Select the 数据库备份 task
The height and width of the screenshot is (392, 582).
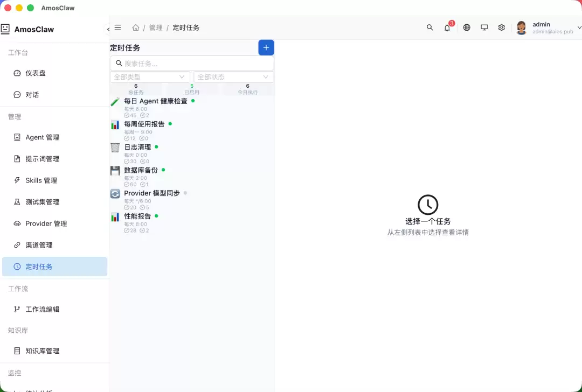pos(192,177)
